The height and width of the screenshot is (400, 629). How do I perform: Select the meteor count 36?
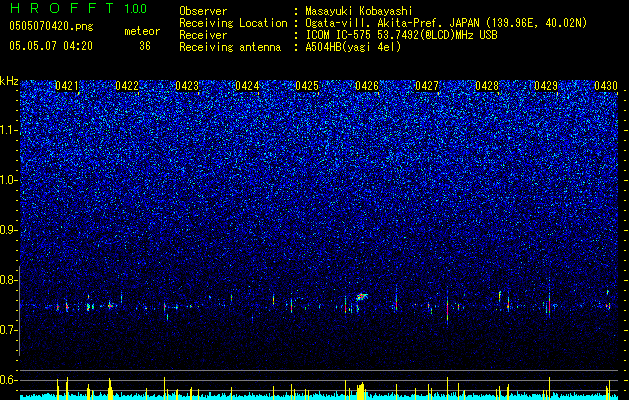coord(145,46)
